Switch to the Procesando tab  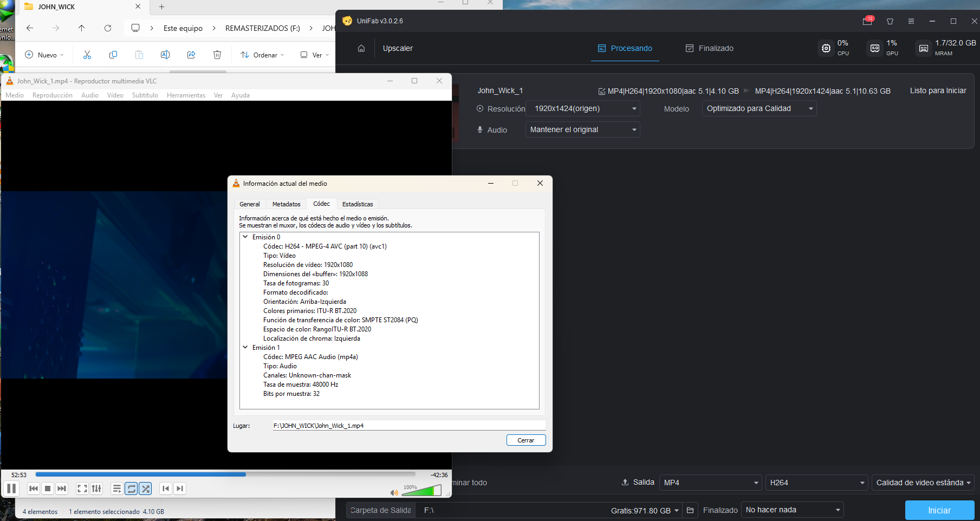point(625,48)
